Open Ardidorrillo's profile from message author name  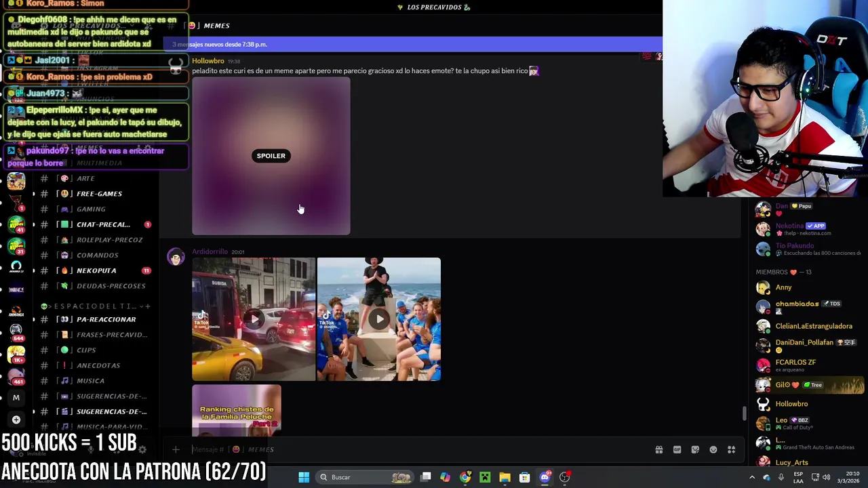point(210,251)
